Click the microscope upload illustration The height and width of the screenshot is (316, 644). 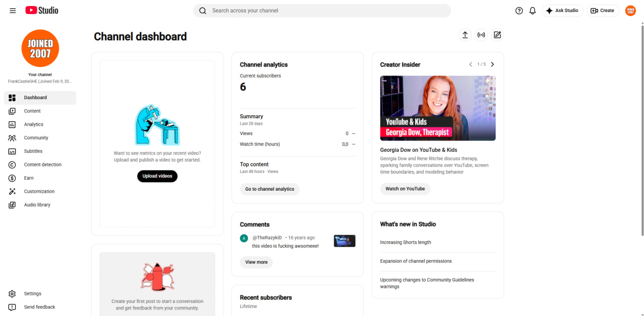[157, 125]
